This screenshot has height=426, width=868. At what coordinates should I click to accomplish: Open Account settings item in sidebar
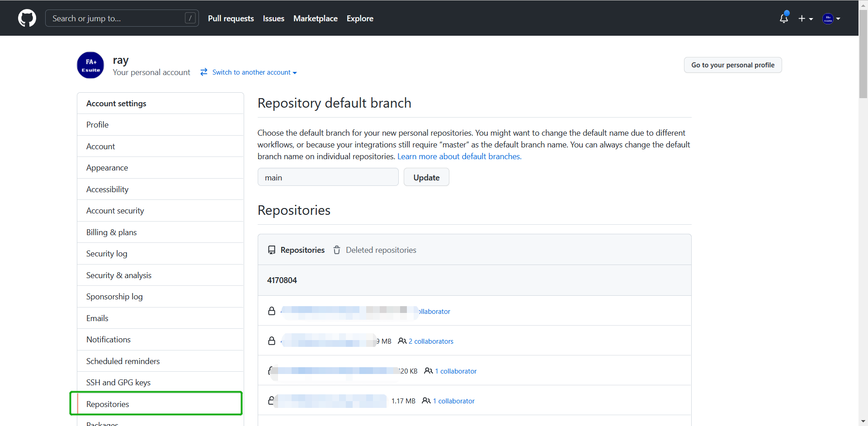click(x=160, y=147)
